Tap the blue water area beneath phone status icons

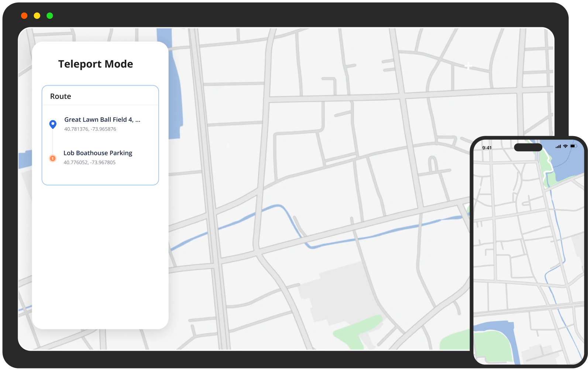click(567, 162)
